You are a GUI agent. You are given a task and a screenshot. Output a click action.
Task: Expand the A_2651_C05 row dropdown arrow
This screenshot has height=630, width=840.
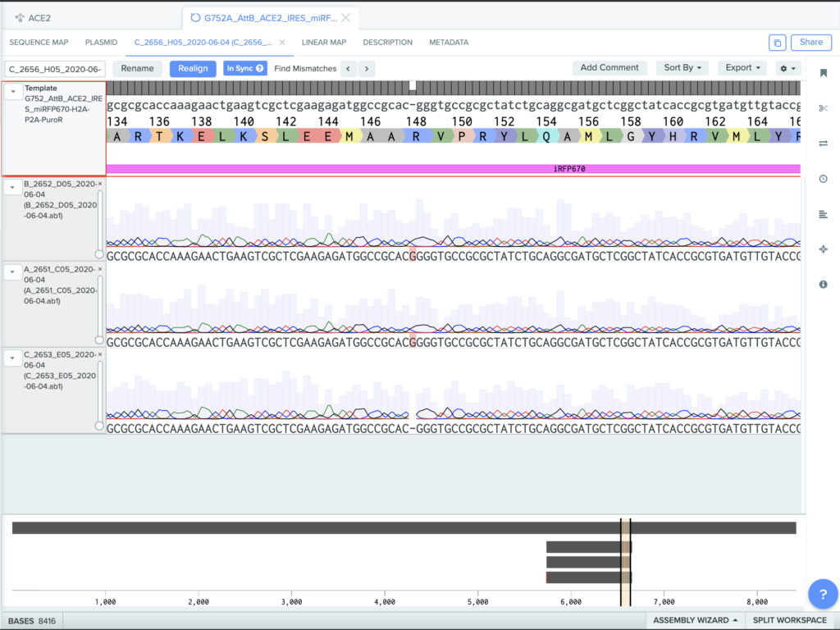coord(13,272)
